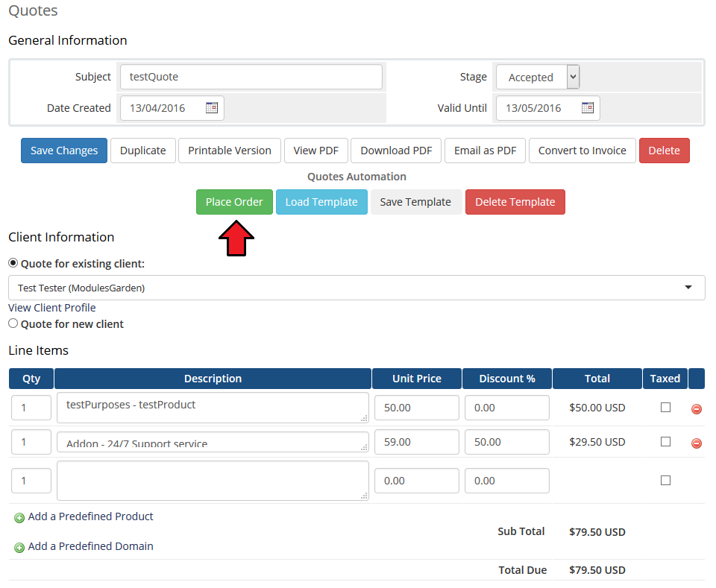Click Discount field of testProduct row

coord(507,408)
